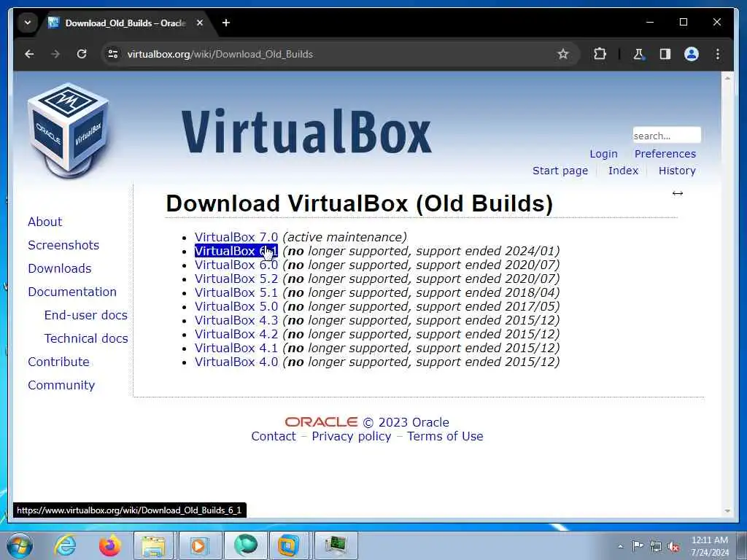
Task: Click the address bar URL field
Action: (333, 54)
